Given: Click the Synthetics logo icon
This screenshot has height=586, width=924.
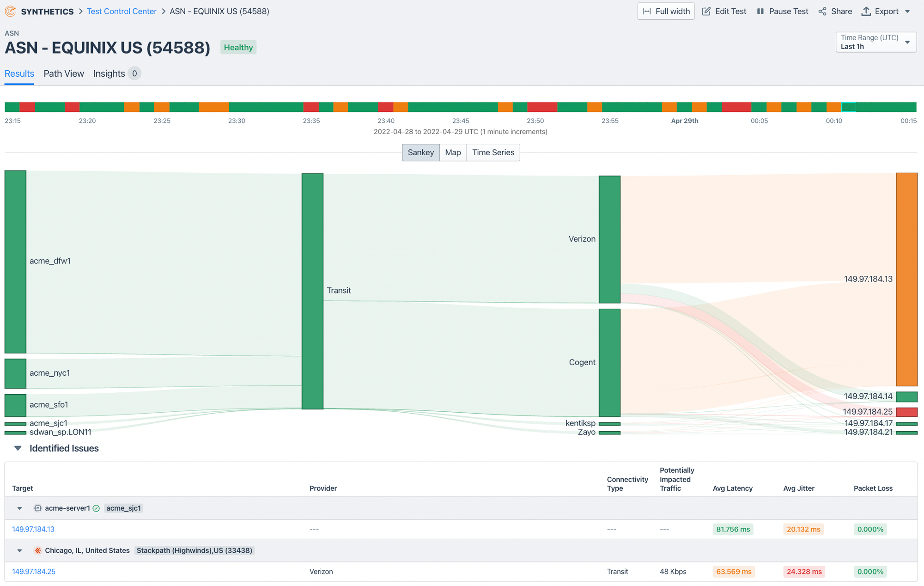Looking at the screenshot, I should [10, 11].
